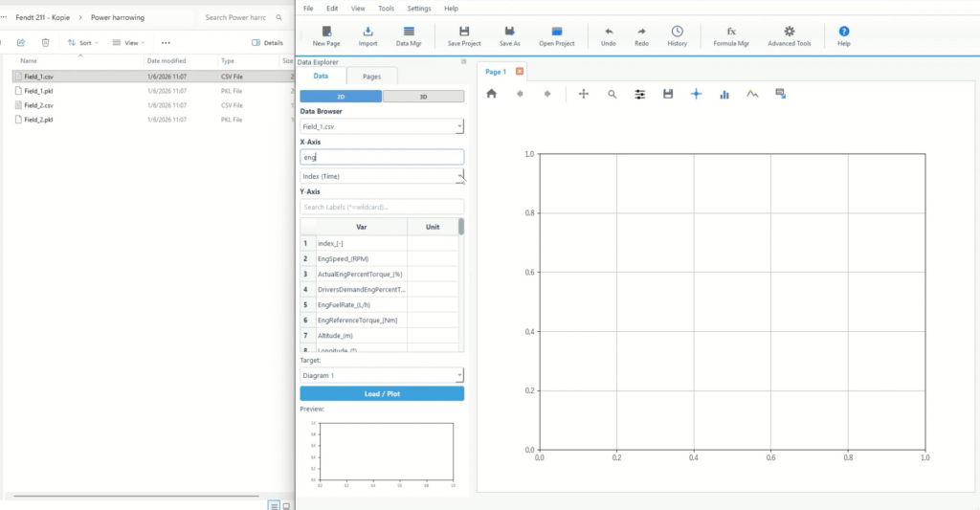Switch to 3D mode
This screenshot has height=510, width=980.
click(x=423, y=97)
